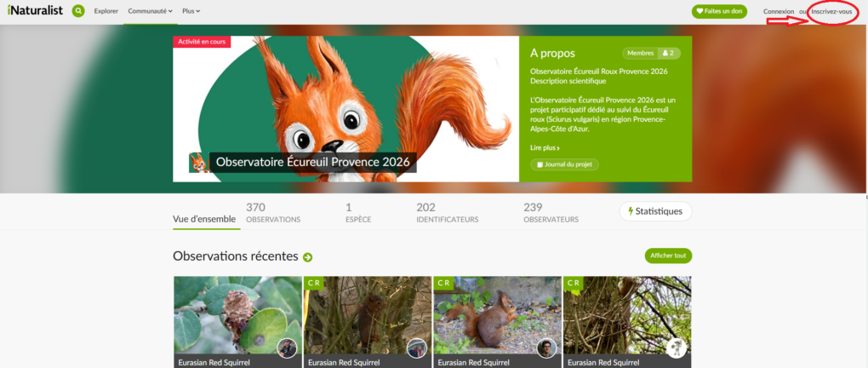The height and width of the screenshot is (368, 868).
Task: Click the Faites un don button
Action: coord(719,11)
